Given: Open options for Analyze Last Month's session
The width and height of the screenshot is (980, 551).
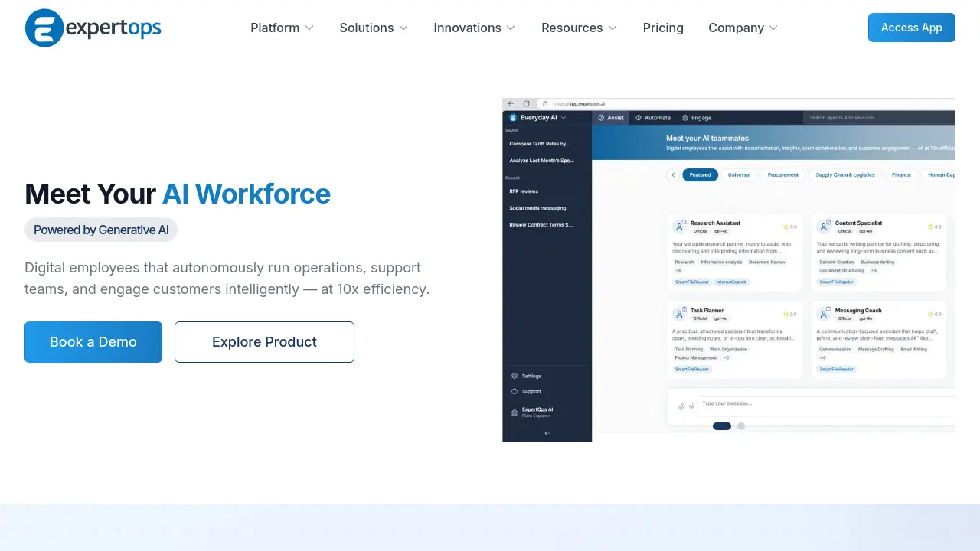Looking at the screenshot, I should click(580, 161).
